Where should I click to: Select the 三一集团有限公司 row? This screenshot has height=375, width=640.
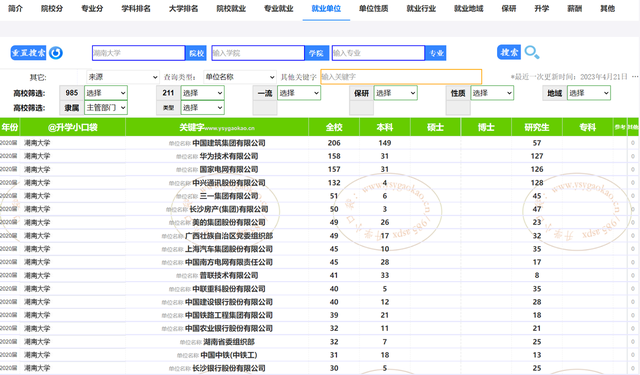click(x=320, y=196)
